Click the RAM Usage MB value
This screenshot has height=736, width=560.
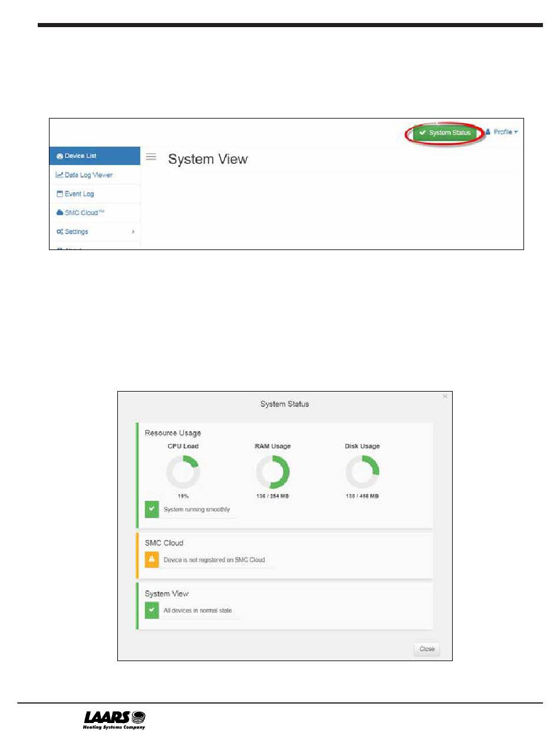pos(272,497)
